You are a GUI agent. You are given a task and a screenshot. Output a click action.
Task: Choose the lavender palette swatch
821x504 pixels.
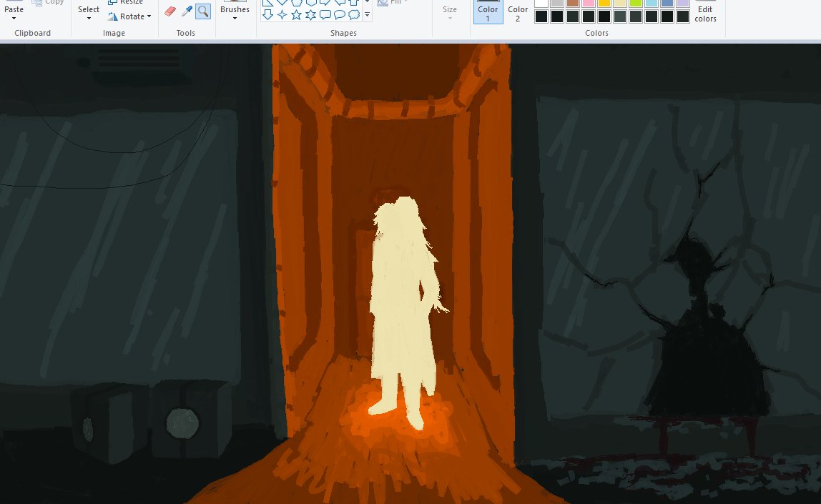point(683,3)
